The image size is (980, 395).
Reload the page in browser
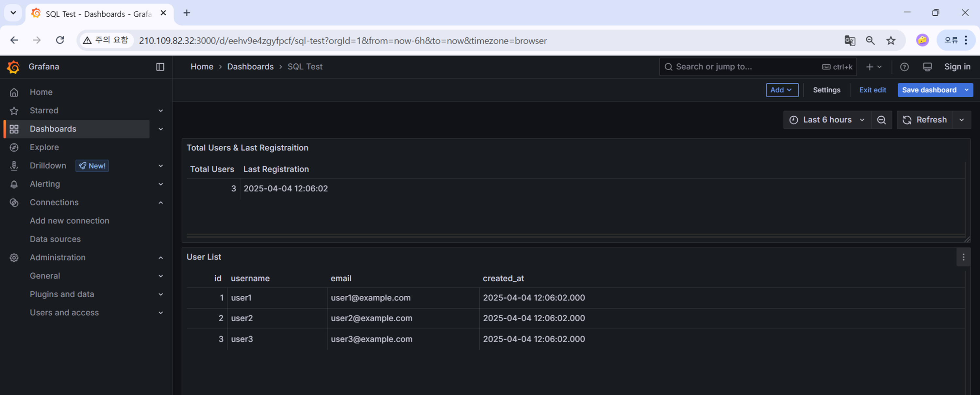click(x=60, y=40)
